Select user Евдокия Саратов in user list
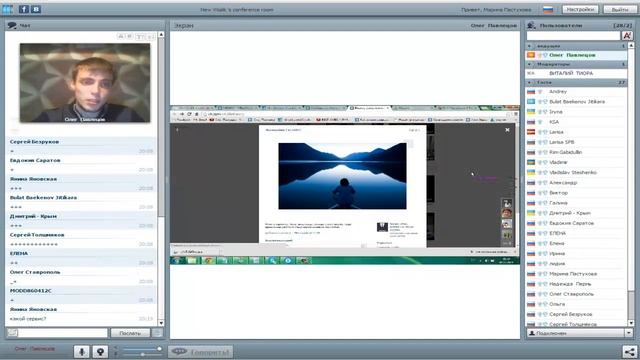 (x=576, y=223)
